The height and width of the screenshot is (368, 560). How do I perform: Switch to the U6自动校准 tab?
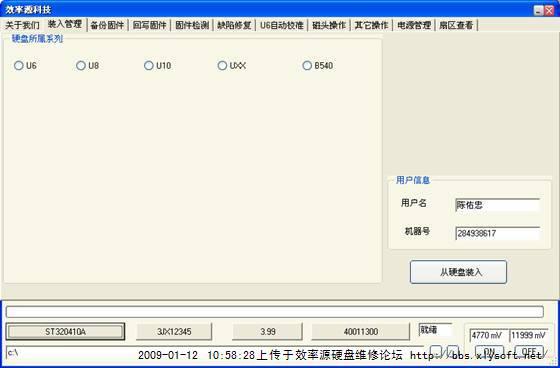281,25
